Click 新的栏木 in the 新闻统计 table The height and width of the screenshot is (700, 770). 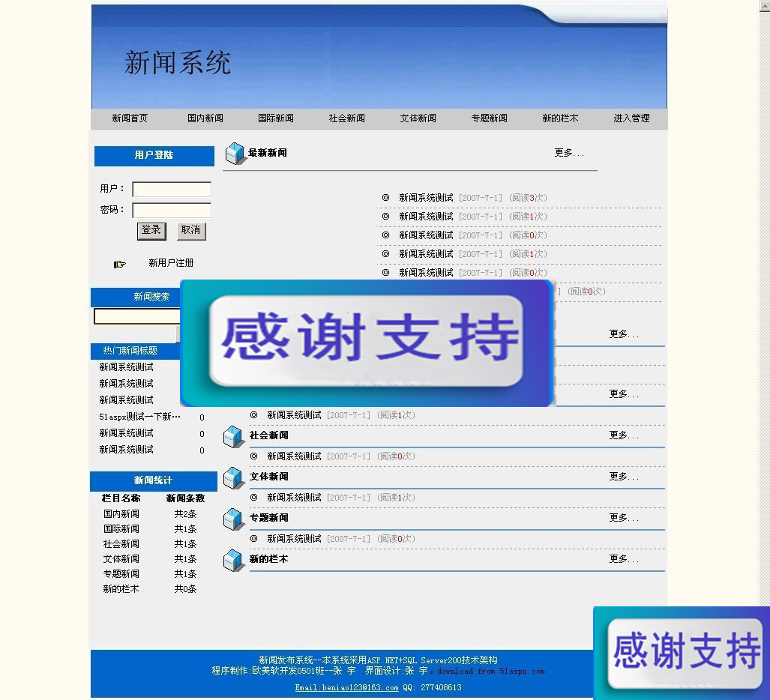(121, 589)
